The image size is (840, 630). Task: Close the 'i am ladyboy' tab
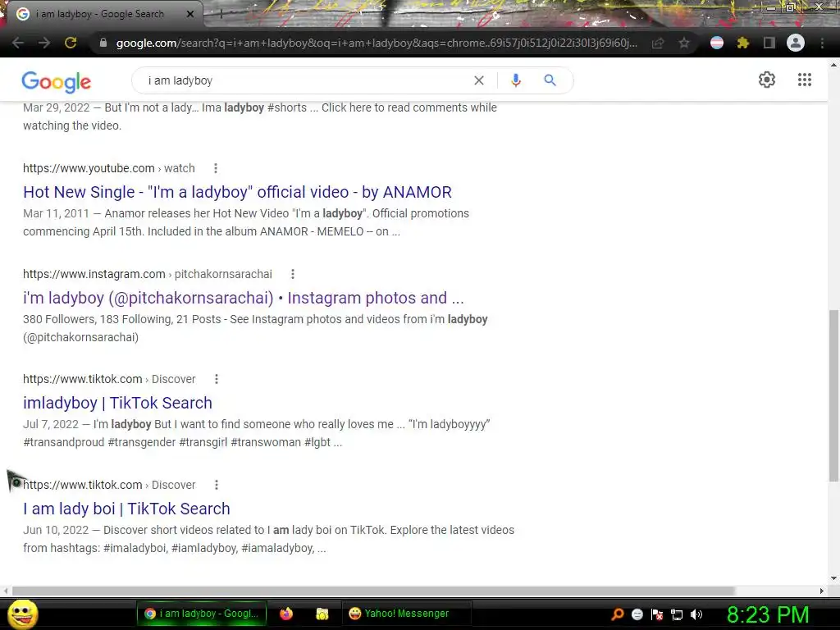(190, 14)
